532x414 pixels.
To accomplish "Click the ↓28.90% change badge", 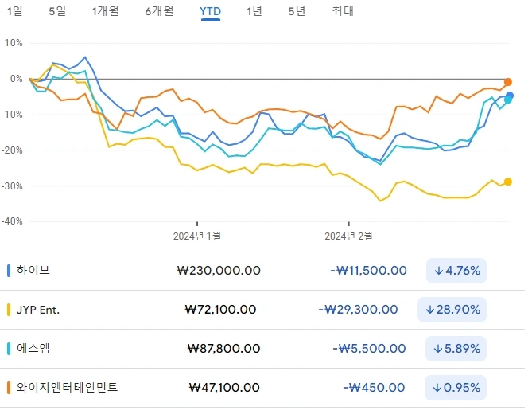I will click(x=452, y=309).
